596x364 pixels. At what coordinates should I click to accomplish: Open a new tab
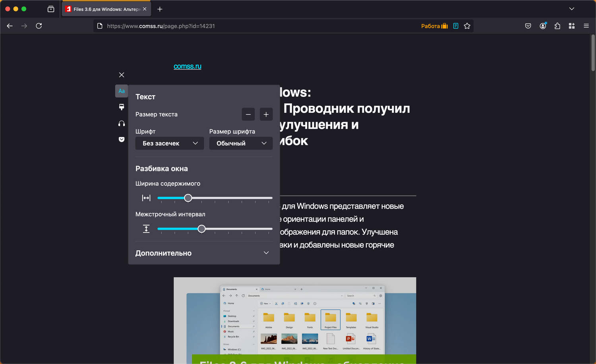point(160,9)
